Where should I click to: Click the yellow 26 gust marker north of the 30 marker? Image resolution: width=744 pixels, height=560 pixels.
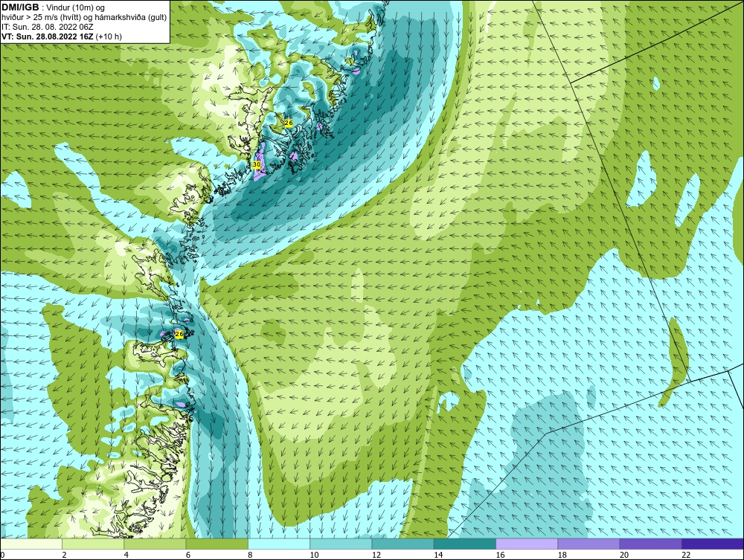click(x=289, y=123)
